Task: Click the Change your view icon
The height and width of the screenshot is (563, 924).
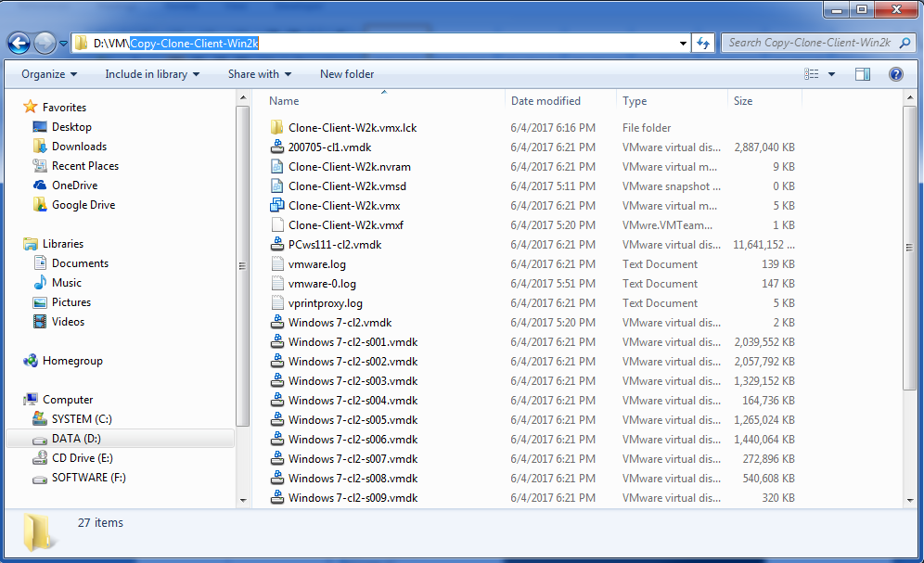Action: click(x=812, y=74)
